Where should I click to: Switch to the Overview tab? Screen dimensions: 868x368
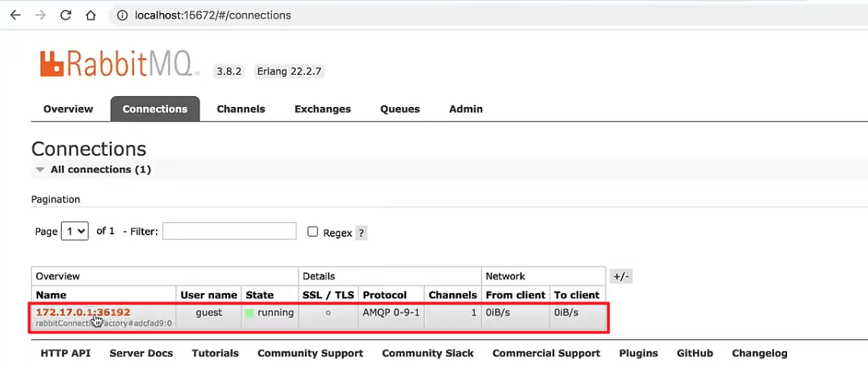click(x=69, y=109)
